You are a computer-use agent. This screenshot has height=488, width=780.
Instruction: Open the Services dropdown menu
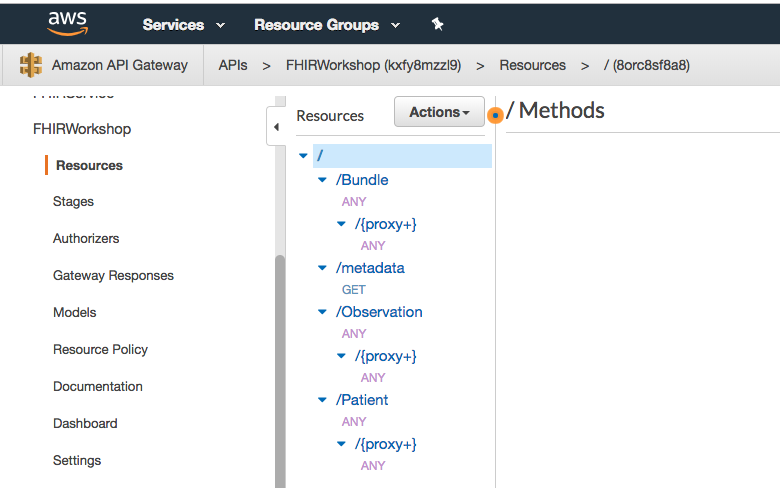click(184, 24)
